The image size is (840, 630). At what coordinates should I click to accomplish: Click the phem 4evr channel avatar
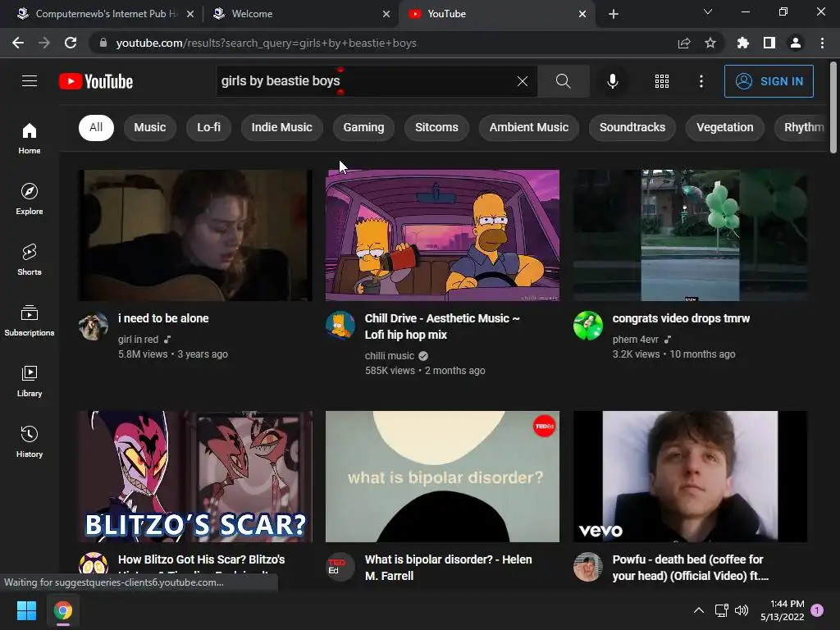[x=587, y=325]
